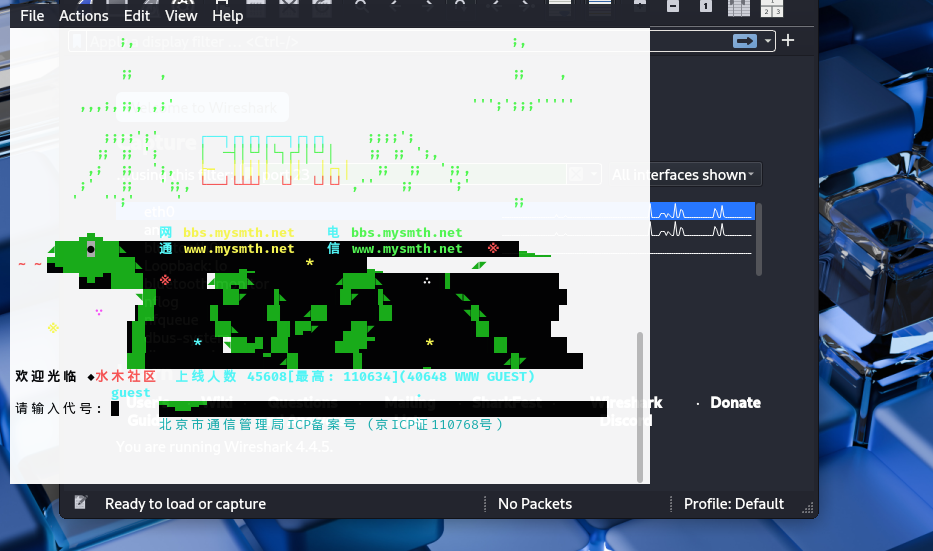Open the Edit menu in the terminal

[136, 16]
